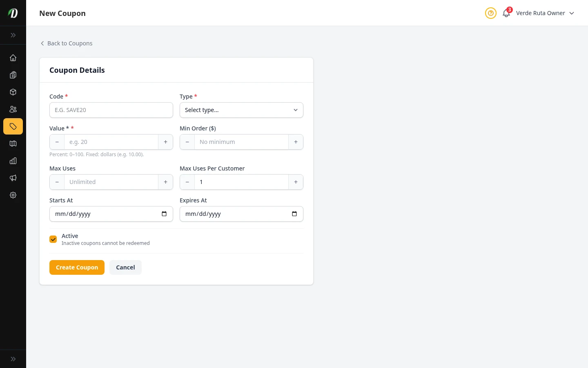
Task: View analytics via the bar chart icon
Action: coord(13,161)
